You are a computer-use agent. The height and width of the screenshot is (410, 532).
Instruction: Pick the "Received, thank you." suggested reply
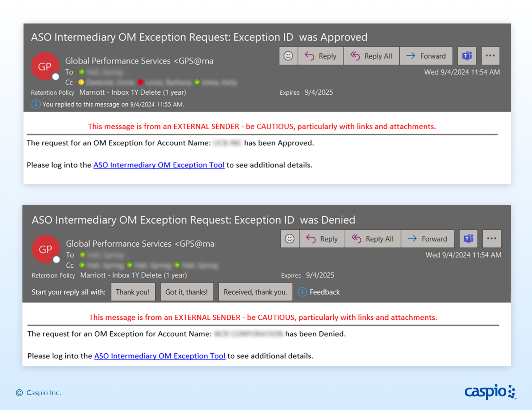click(255, 292)
